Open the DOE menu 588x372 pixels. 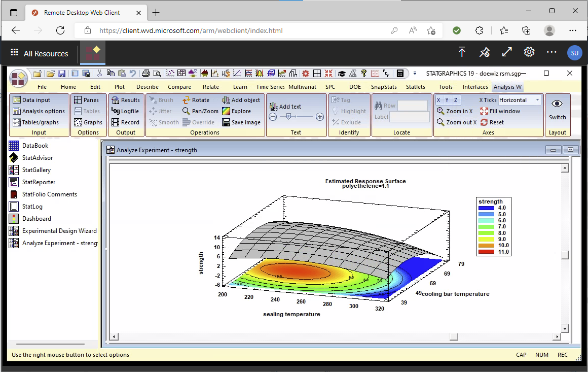355,87
